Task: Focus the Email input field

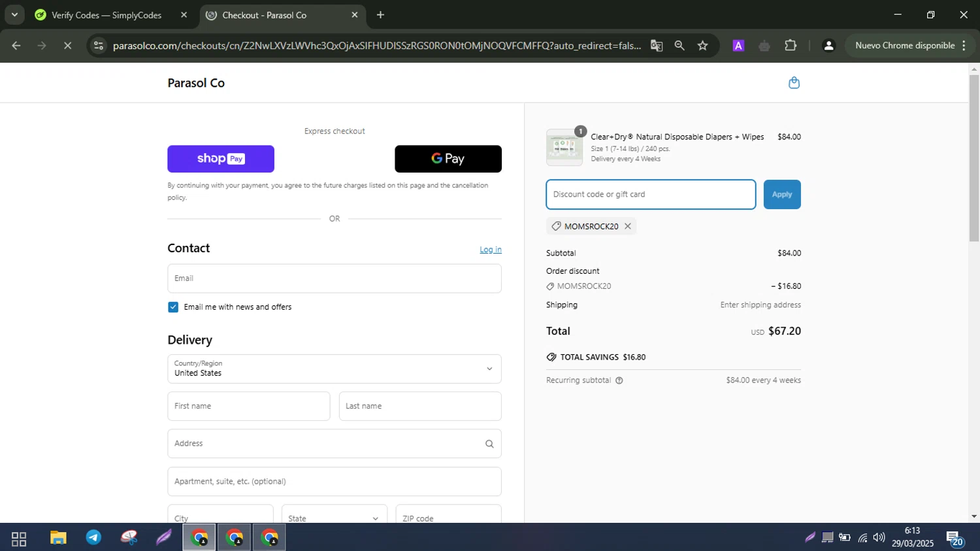Action: [335, 278]
